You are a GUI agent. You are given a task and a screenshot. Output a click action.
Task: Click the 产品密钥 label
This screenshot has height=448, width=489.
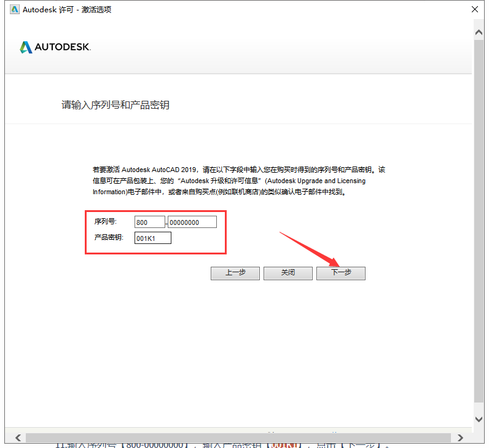(x=109, y=237)
